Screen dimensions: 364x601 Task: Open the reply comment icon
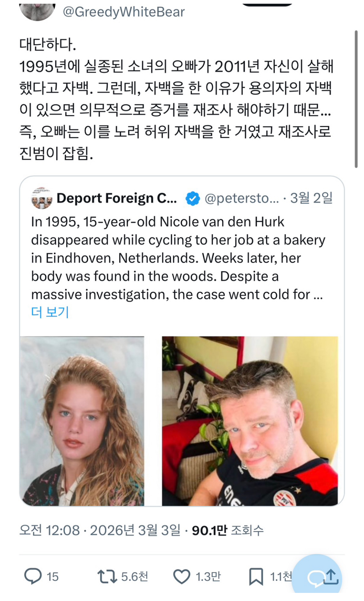pyautogui.click(x=33, y=576)
